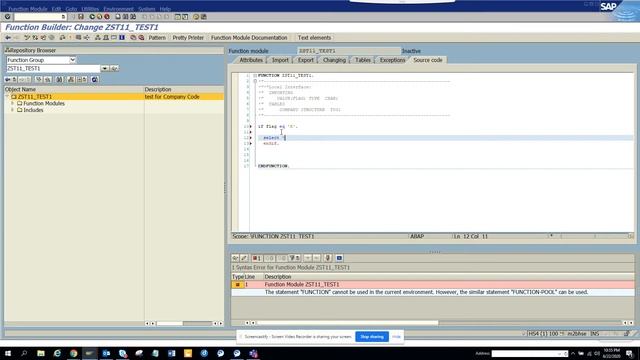This screenshot has height=360, width=640.
Task: Click the yellow Exit round icon
Action: click(99, 17)
